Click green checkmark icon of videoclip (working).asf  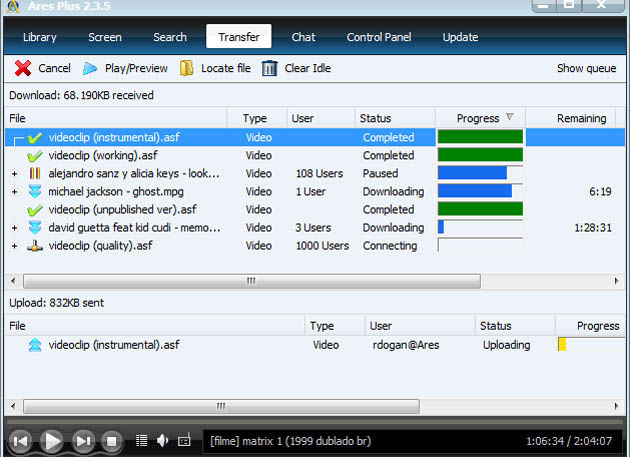tap(35, 156)
